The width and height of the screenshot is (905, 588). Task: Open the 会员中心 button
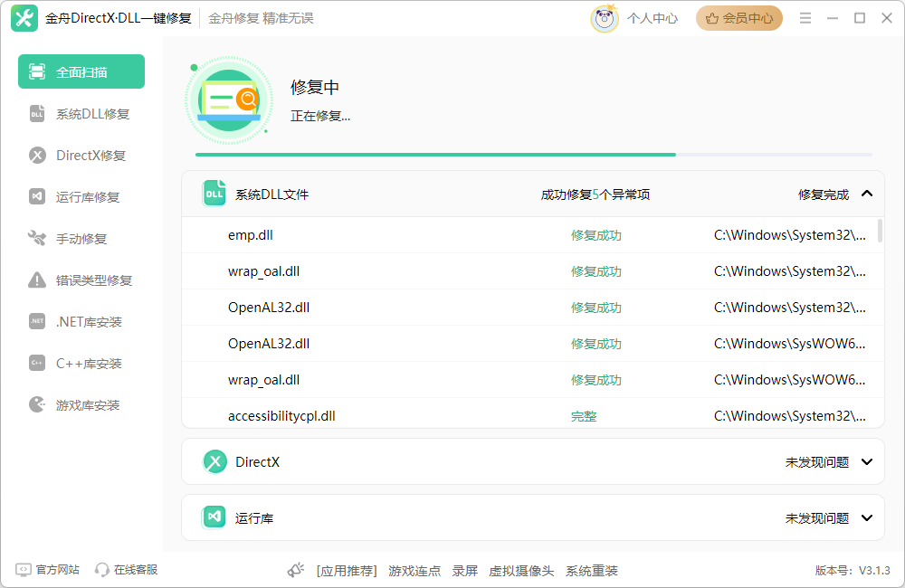(x=738, y=18)
